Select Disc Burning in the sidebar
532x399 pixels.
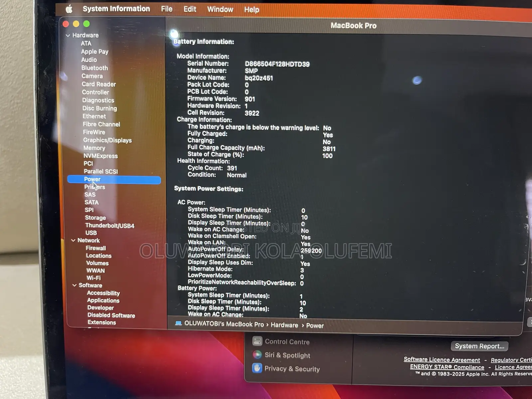pos(100,108)
